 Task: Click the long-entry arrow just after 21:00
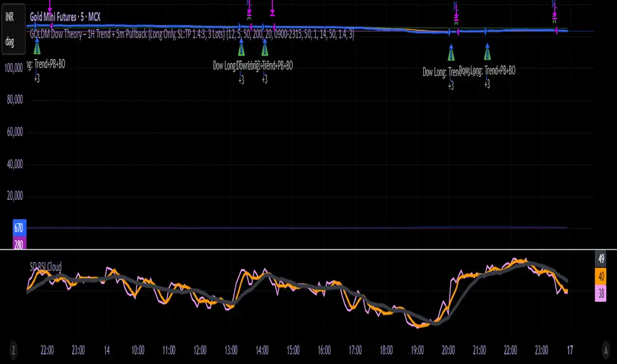[x=488, y=52]
